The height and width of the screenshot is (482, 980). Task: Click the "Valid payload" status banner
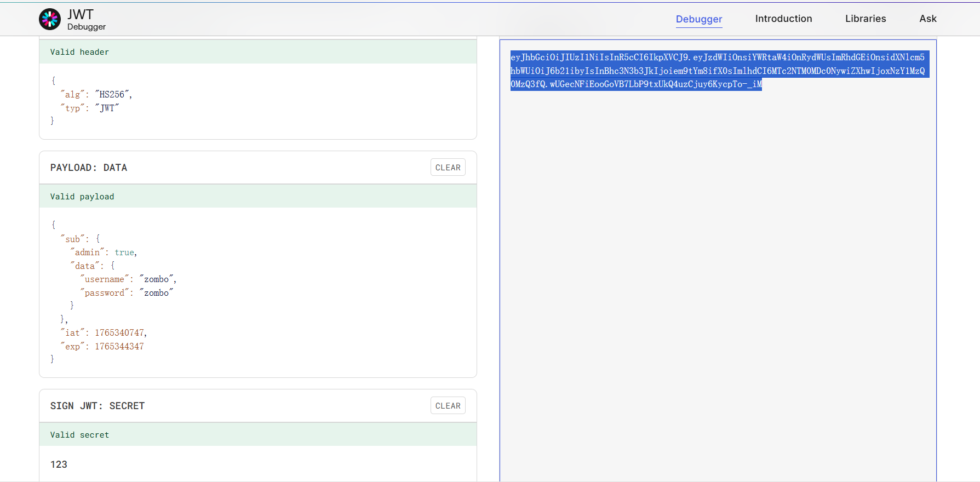tap(257, 196)
